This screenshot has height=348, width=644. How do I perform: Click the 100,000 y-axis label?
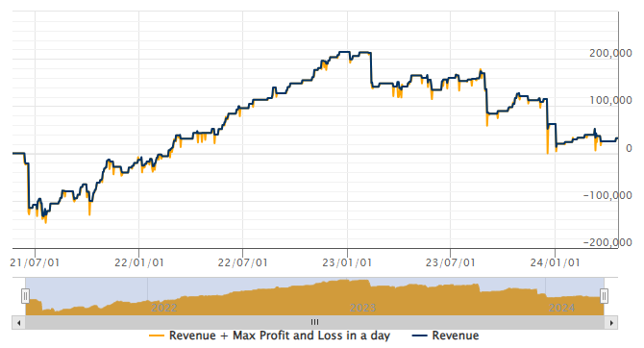(x=610, y=101)
